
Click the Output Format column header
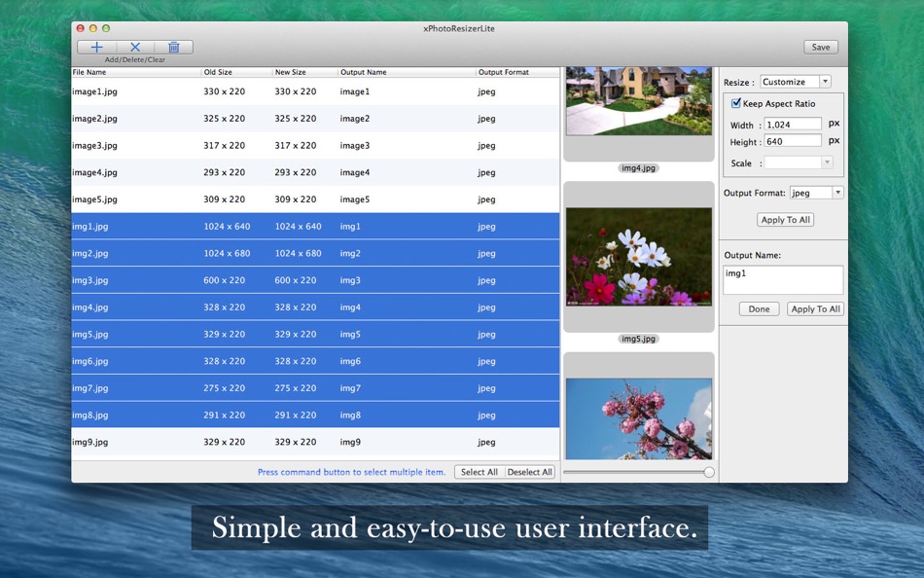click(517, 72)
